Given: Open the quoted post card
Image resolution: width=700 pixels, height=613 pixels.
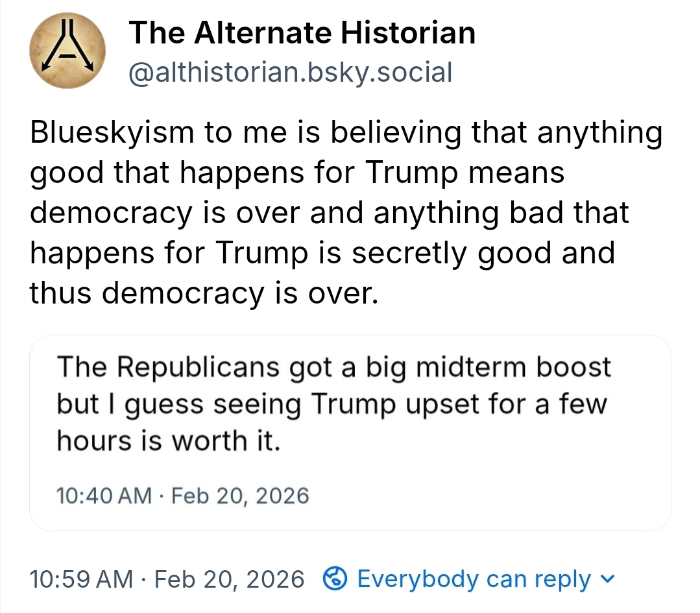Looking at the screenshot, I should (350, 433).
